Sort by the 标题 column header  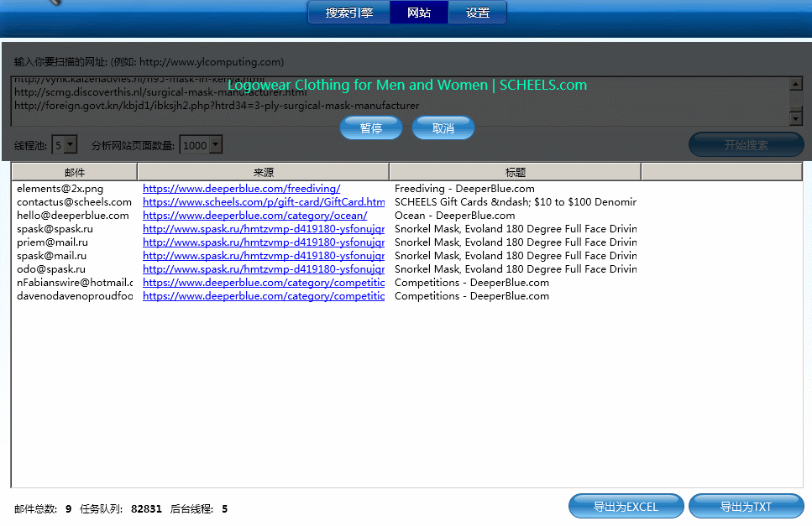pyautogui.click(x=516, y=172)
